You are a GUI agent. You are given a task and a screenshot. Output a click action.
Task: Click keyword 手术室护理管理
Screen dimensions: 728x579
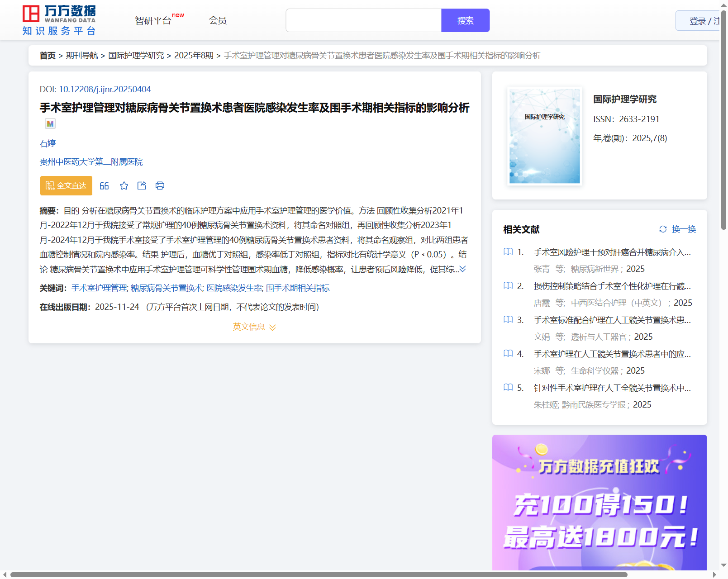click(x=99, y=288)
